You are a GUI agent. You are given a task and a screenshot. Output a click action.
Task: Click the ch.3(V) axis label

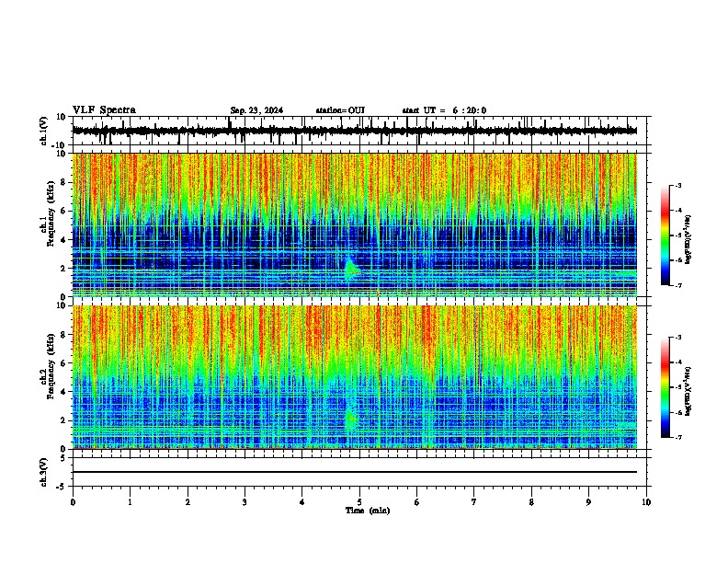(x=44, y=472)
